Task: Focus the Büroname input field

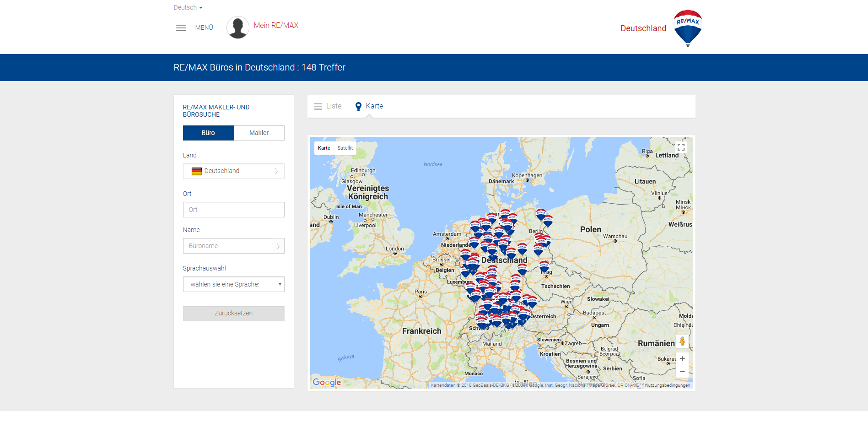Action: [227, 246]
